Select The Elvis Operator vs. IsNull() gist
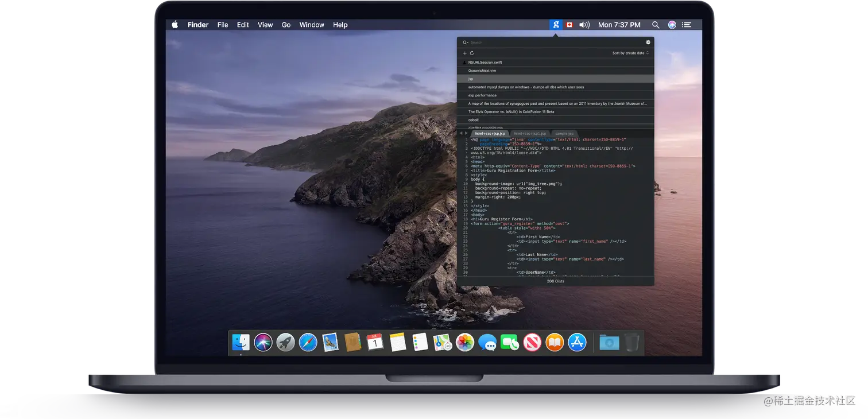The height and width of the screenshot is (419, 868). [556, 112]
